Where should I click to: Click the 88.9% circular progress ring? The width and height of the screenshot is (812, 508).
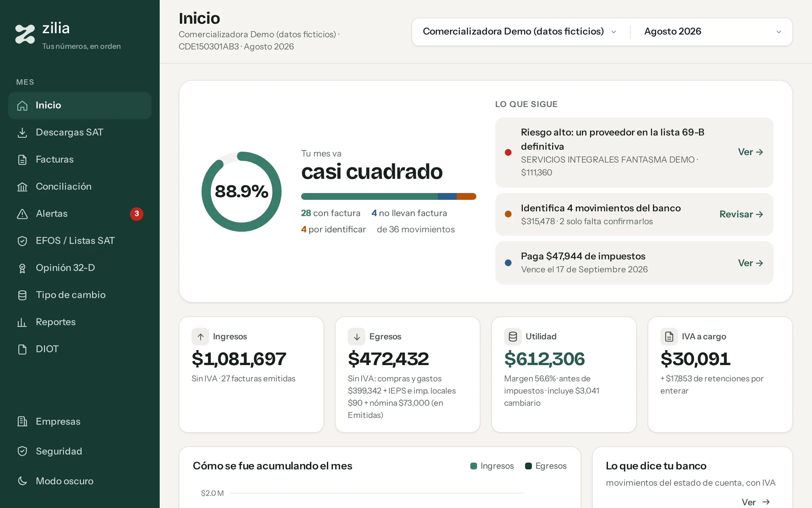[x=242, y=192]
